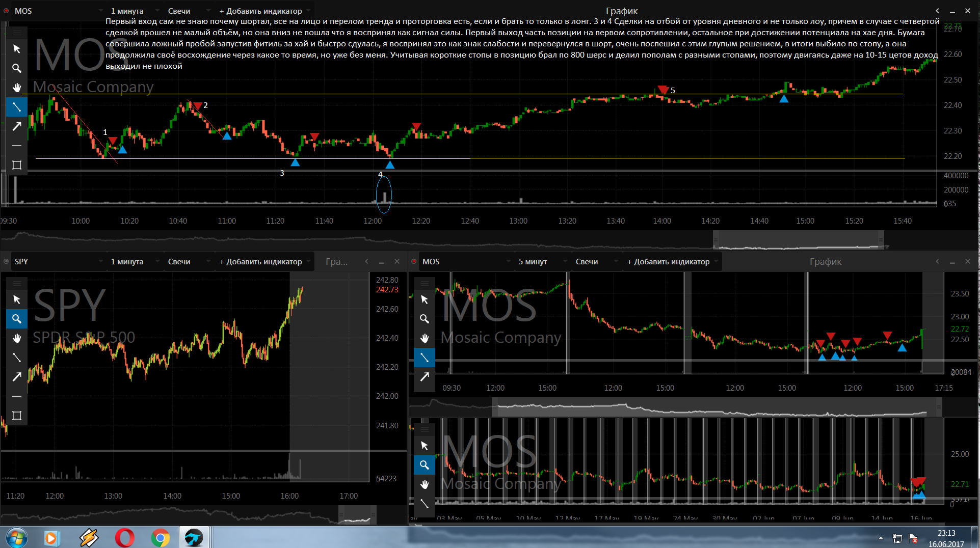Image resolution: width=980 pixels, height=548 pixels.
Task: Click back arrow in 5-minute MOS panel header
Action: pos(937,261)
